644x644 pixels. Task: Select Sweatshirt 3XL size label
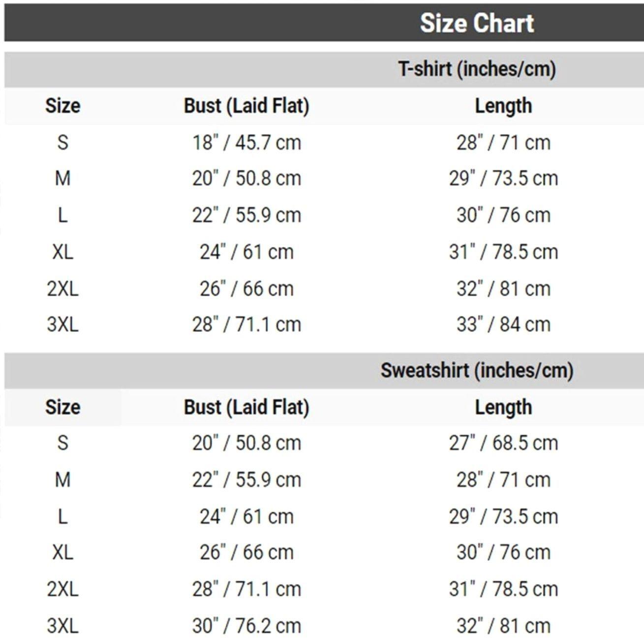tap(62, 626)
